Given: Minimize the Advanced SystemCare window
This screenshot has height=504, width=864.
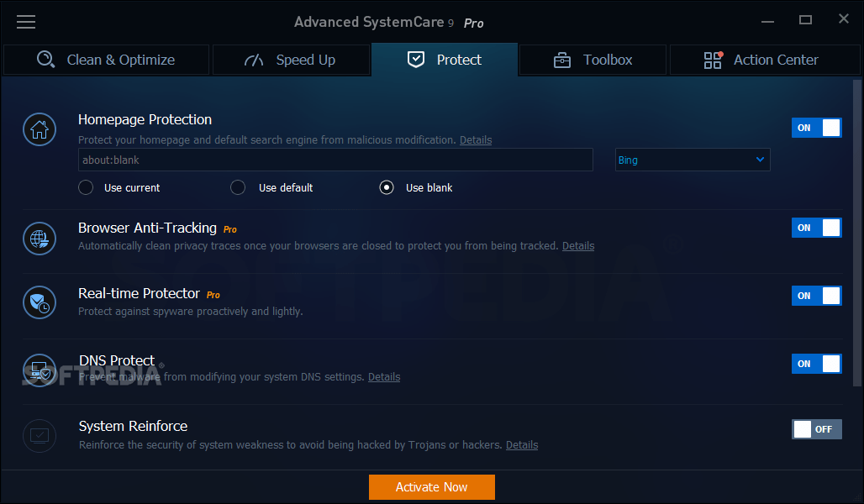Looking at the screenshot, I should [767, 21].
